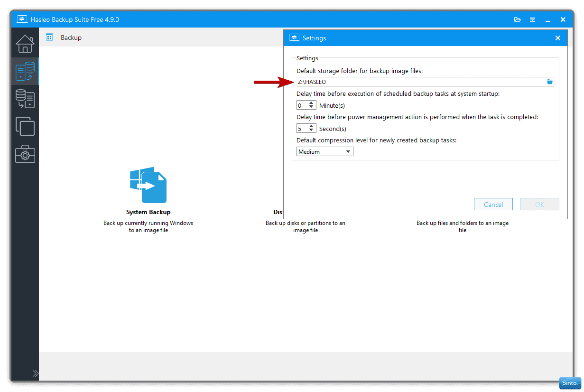Open the Clone section sidebar icon
This screenshot has height=392, width=584.
pyautogui.click(x=25, y=126)
